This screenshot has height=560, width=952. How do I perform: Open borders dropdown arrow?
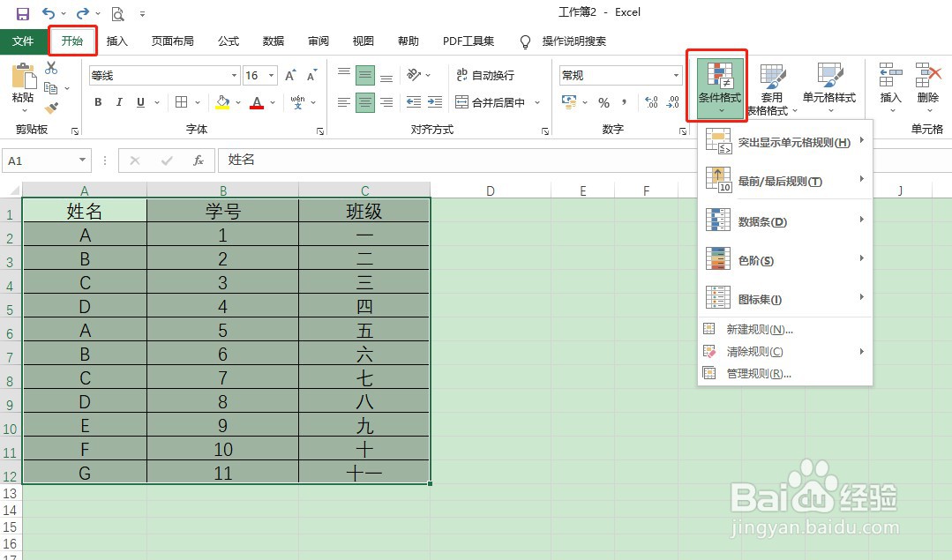[x=196, y=102]
